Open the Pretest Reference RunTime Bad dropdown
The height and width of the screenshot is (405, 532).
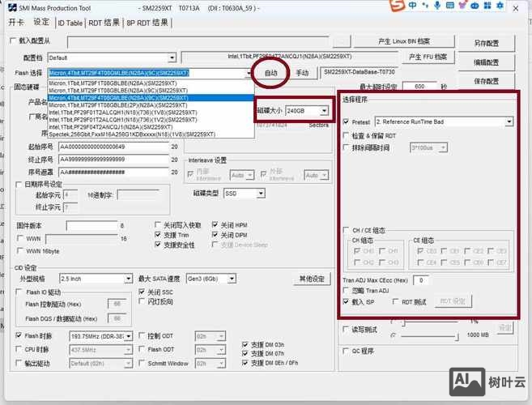pos(509,122)
